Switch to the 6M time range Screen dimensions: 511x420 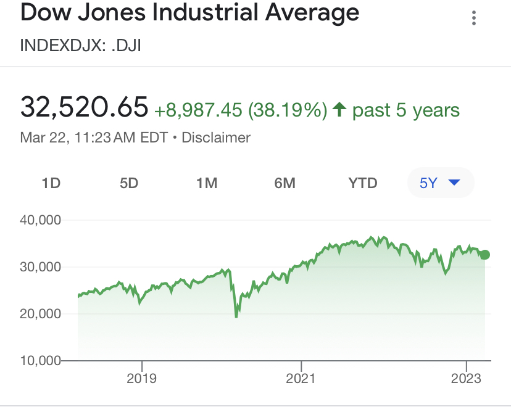pos(285,183)
